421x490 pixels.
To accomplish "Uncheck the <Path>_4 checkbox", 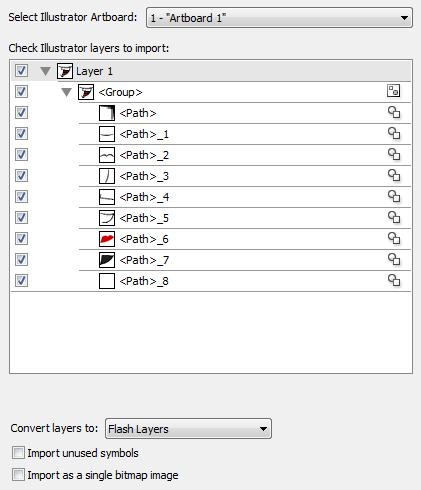I will (21, 197).
